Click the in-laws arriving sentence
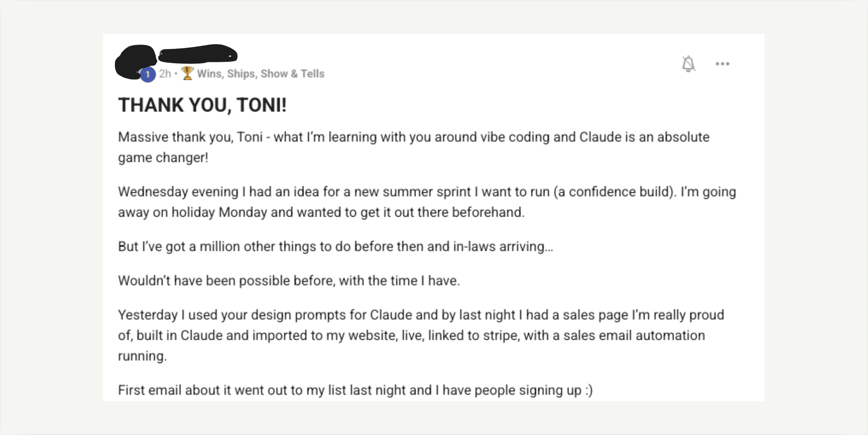 tap(335, 247)
